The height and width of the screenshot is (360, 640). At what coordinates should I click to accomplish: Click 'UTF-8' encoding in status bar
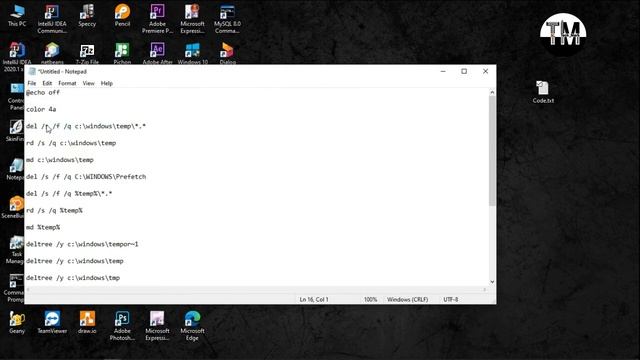pyautogui.click(x=451, y=300)
